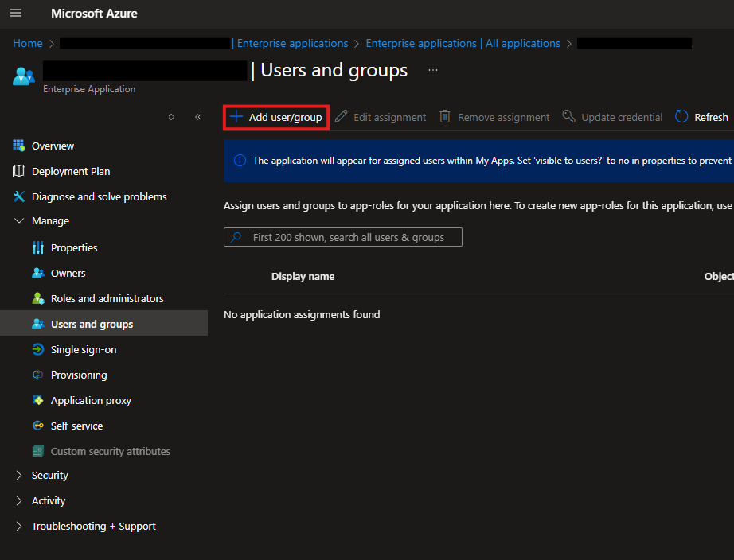Select Single sign-on menu item
Viewport: 734px width, 560px height.
click(x=84, y=349)
